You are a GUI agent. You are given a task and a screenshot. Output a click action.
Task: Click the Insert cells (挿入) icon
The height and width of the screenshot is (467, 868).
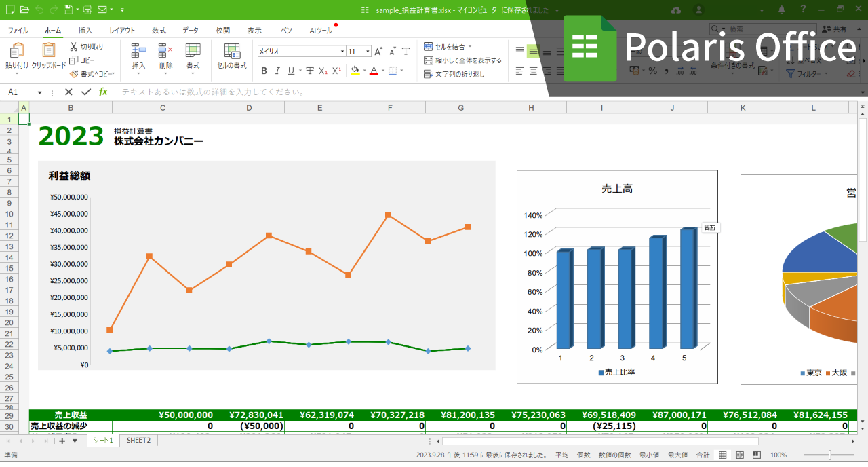pyautogui.click(x=138, y=54)
